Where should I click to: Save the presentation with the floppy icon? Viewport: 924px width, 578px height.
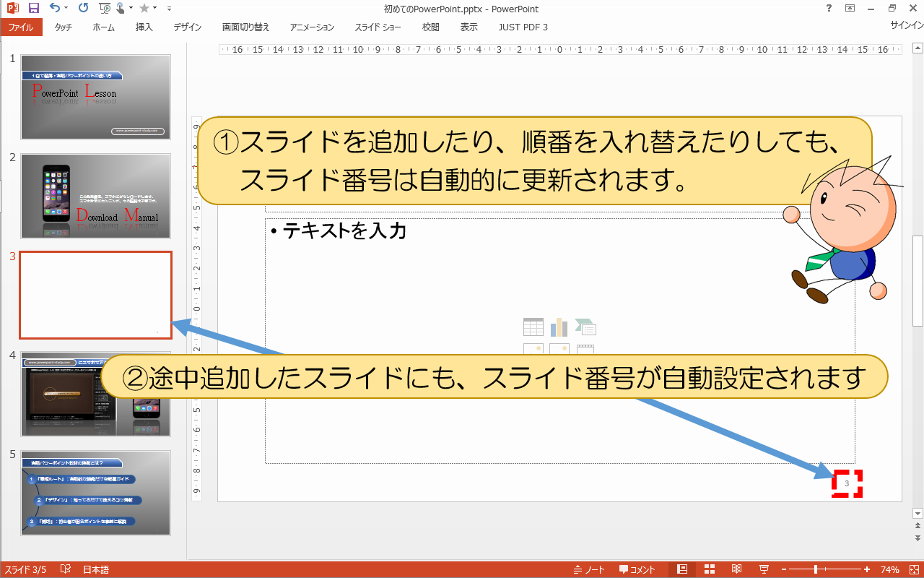tap(33, 9)
